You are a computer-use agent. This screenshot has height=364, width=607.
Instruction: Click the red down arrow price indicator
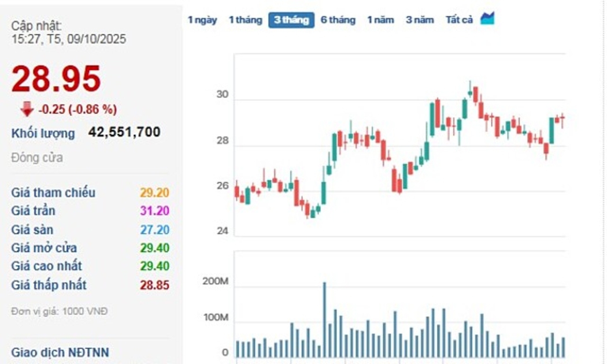point(27,109)
